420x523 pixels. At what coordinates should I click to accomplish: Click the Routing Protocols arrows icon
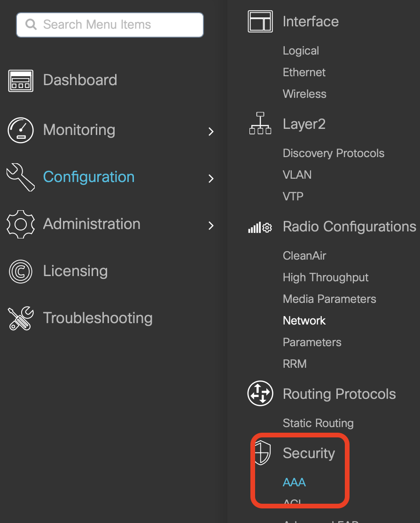(260, 394)
